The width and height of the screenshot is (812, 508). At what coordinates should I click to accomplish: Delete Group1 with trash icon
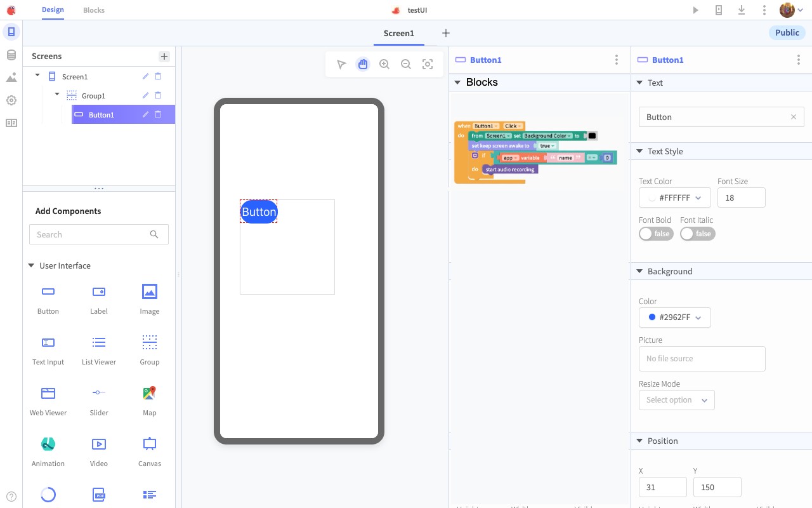158,95
